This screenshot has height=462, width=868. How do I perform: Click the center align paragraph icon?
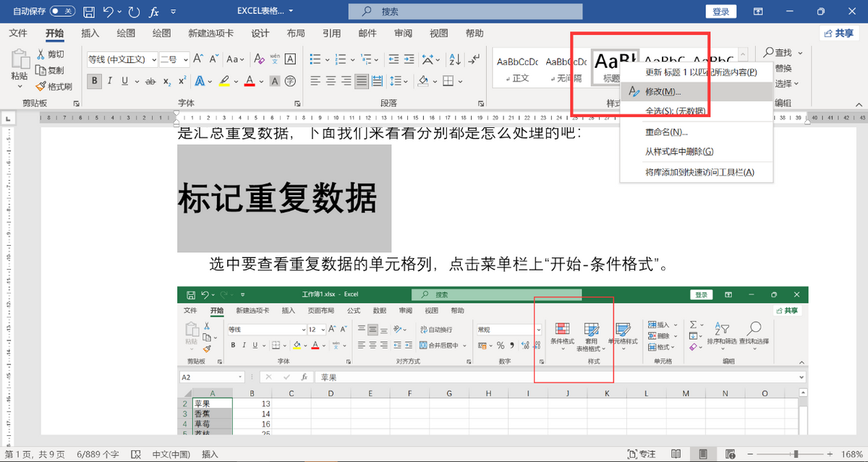[331, 81]
